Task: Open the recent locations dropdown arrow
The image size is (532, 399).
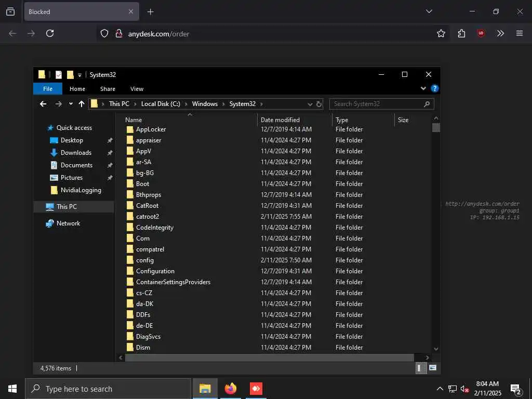Action: pos(71,104)
